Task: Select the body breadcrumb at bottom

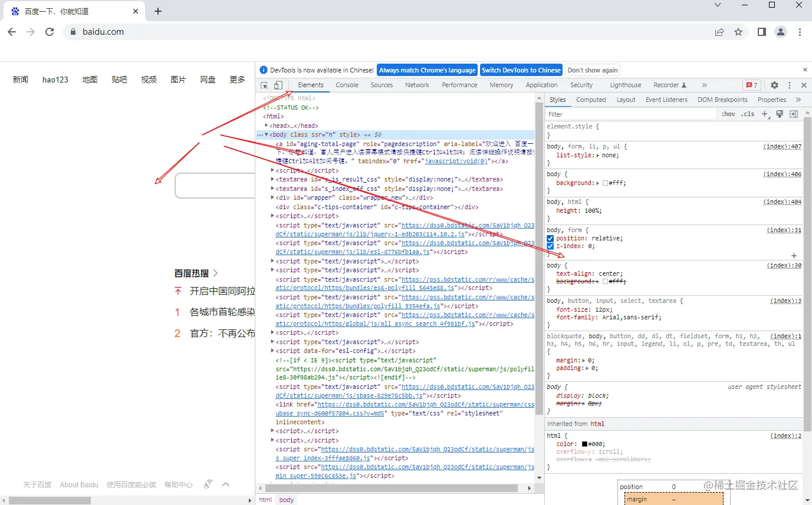Action: (x=287, y=500)
